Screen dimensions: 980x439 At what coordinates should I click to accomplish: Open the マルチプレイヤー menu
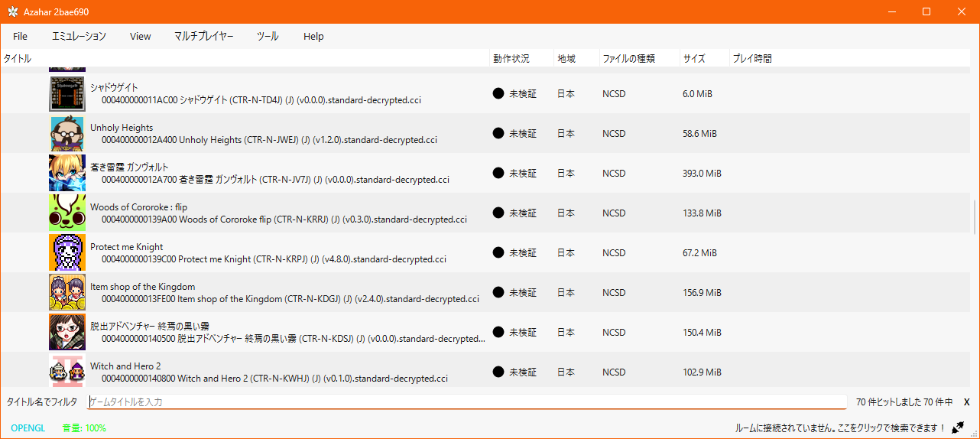click(x=203, y=36)
